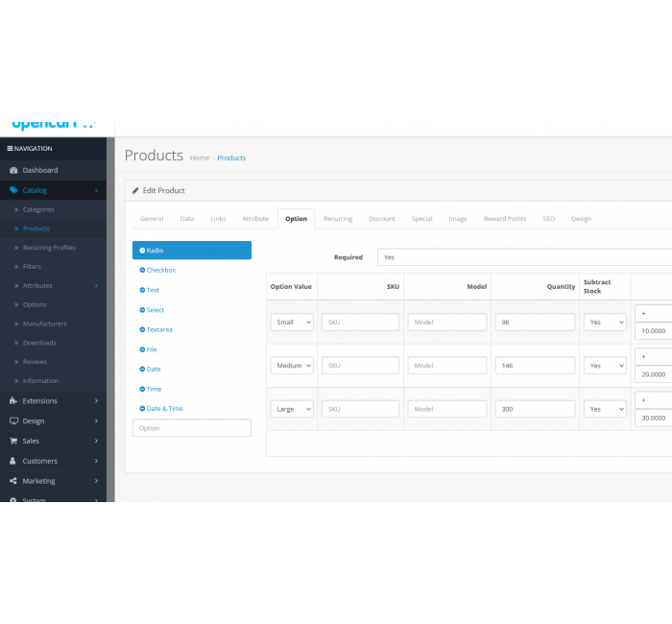Open the Large option value dropdown
This screenshot has height=624, width=672.
pos(292,409)
